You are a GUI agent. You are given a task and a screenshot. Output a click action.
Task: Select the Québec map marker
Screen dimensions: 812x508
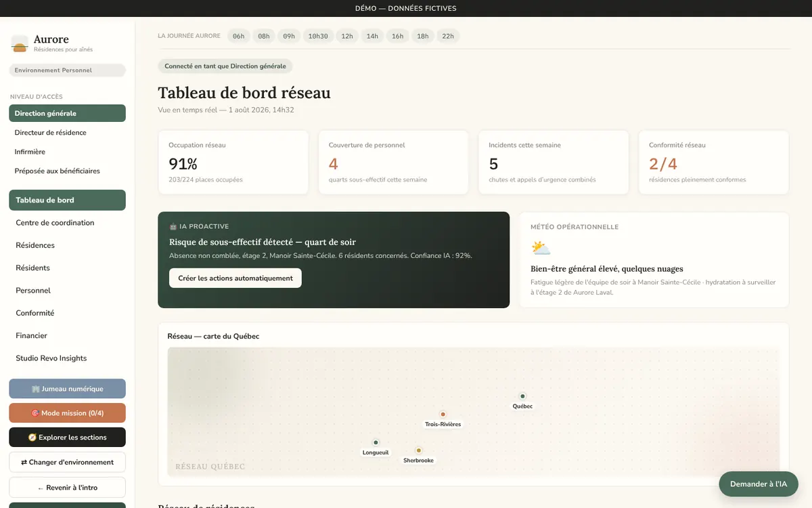click(x=522, y=396)
